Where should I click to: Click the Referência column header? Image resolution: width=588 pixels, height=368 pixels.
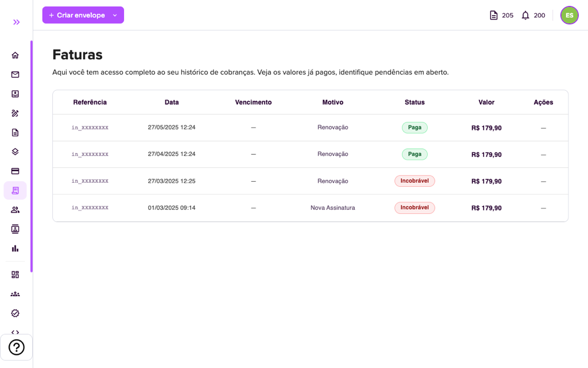point(90,102)
